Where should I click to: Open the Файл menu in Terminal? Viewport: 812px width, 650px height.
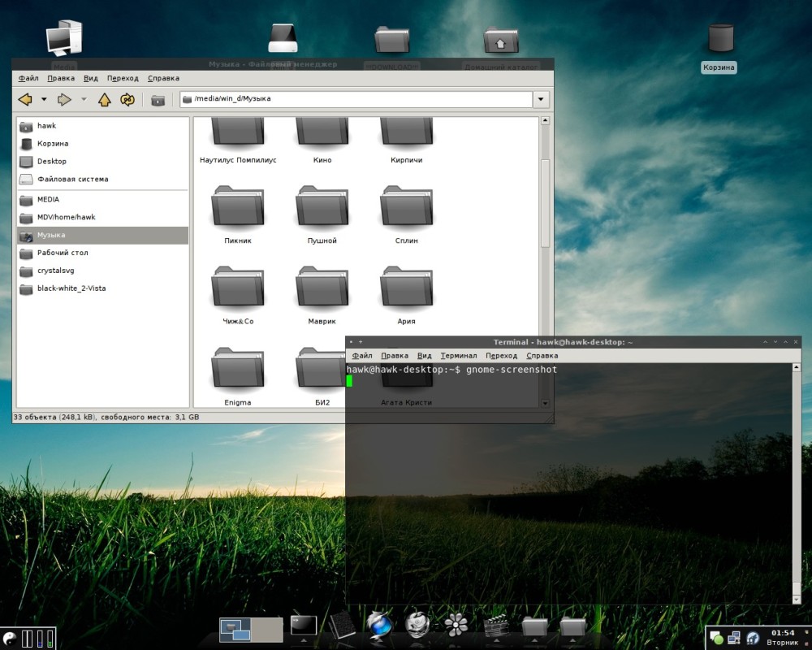tap(362, 356)
